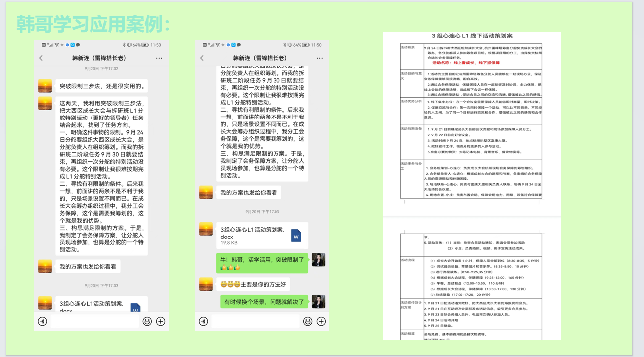Open the "3组心连心L1活动策划案" file bubble in left chat
Viewport: 644px width, 357px height.
[101, 304]
